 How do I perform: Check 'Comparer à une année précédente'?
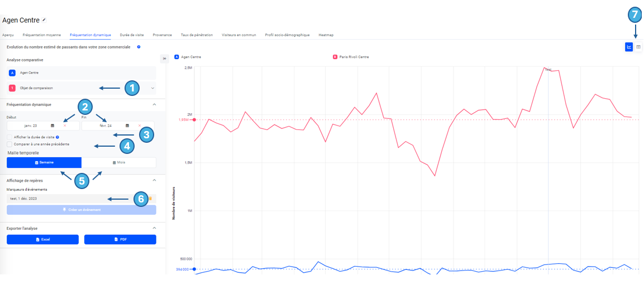point(9,144)
